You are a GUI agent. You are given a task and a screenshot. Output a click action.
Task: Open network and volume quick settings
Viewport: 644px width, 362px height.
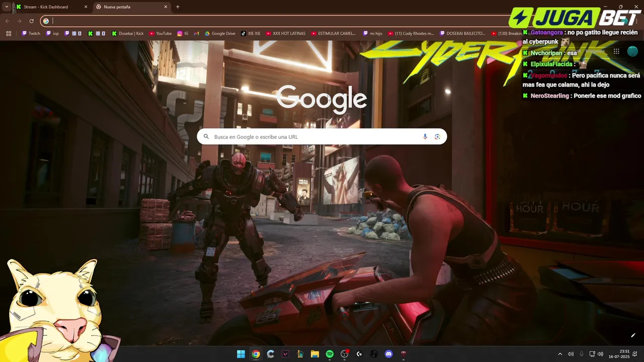pyautogui.click(x=596, y=354)
